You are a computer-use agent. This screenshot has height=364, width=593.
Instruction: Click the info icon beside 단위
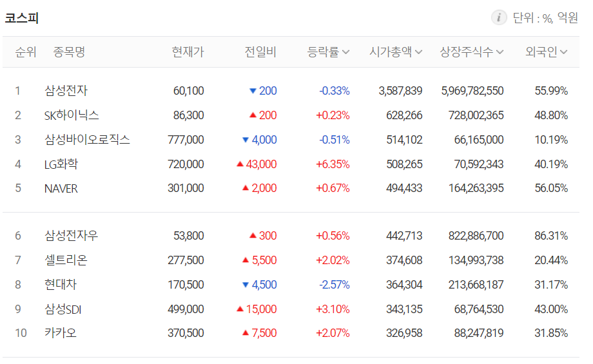(x=499, y=17)
